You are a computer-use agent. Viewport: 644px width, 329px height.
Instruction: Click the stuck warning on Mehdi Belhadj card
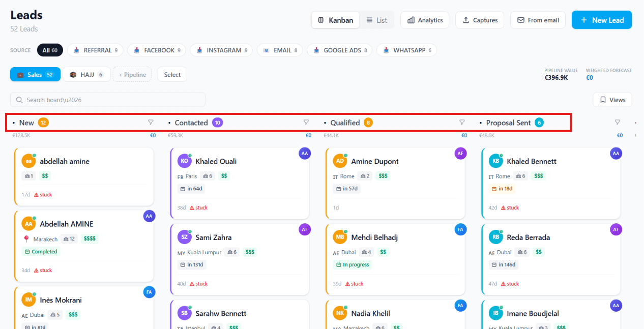click(355, 284)
